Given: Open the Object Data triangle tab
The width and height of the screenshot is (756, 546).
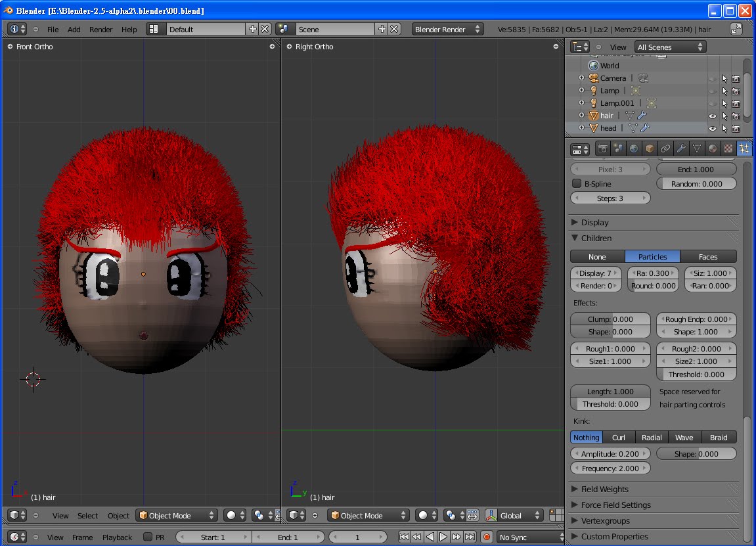Looking at the screenshot, I should click(697, 149).
